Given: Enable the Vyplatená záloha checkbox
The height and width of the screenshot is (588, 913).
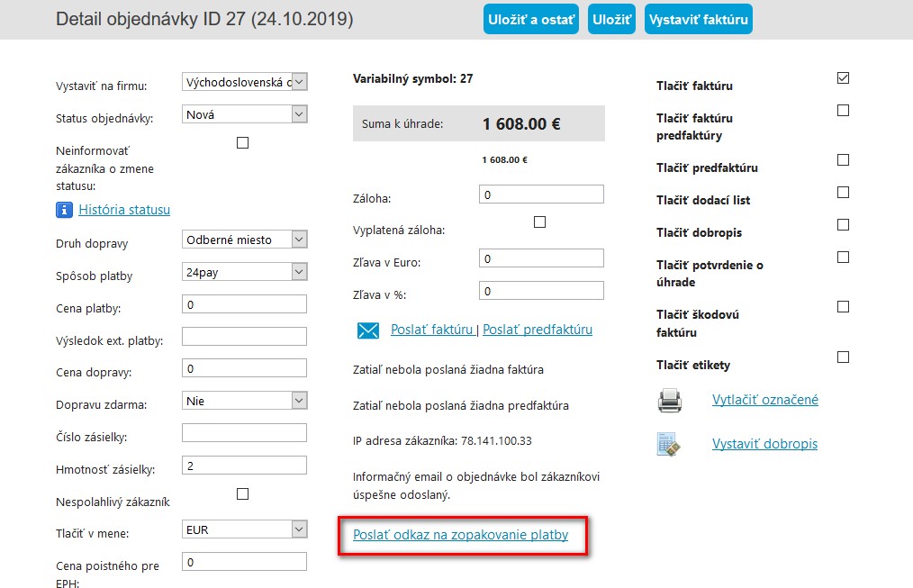Looking at the screenshot, I should [x=539, y=222].
